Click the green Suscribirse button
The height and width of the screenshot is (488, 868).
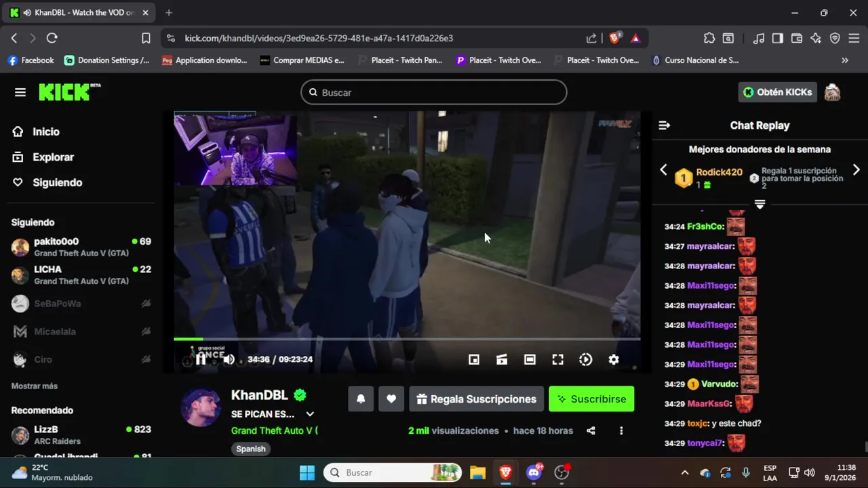pos(591,399)
